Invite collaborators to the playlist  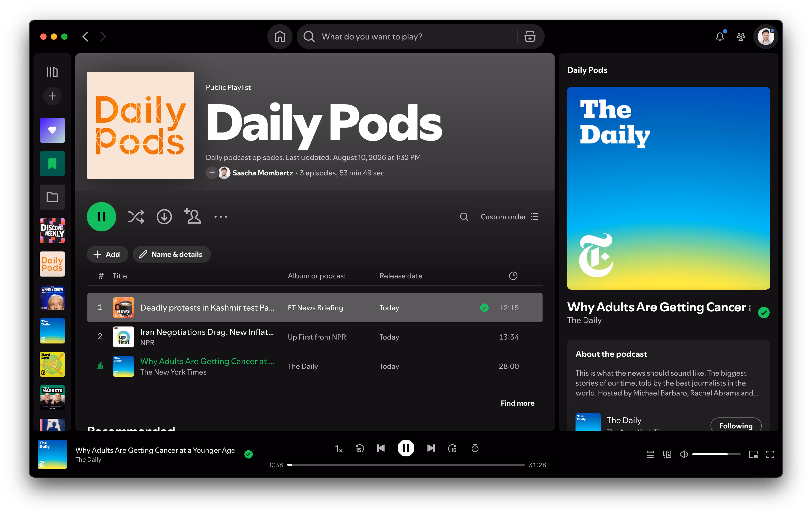[193, 216]
